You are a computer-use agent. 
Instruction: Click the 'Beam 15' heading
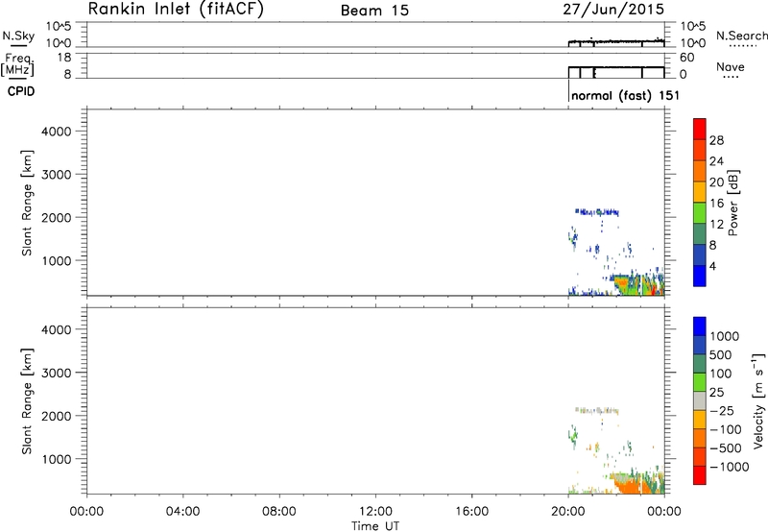pos(374,11)
